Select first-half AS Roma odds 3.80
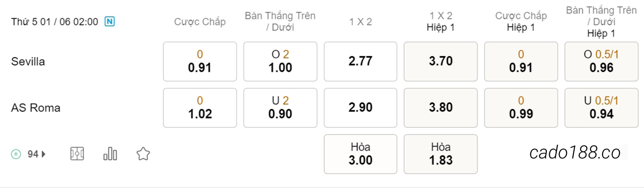The height and width of the screenshot is (188, 644). click(441, 108)
